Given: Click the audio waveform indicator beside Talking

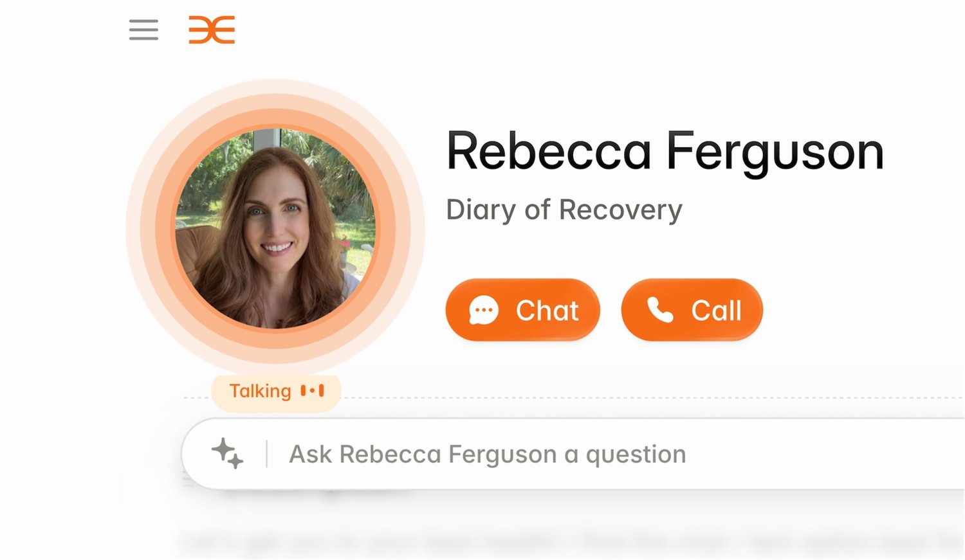Looking at the screenshot, I should tap(313, 391).
